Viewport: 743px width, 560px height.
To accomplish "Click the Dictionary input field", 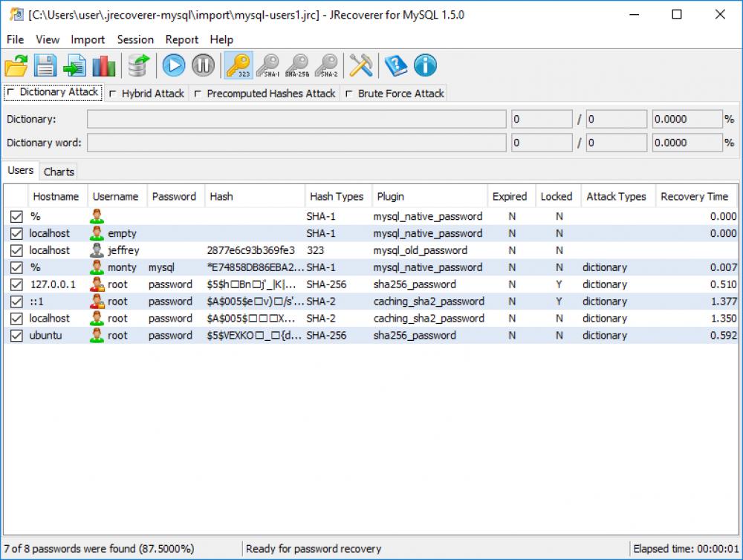I will [297, 119].
